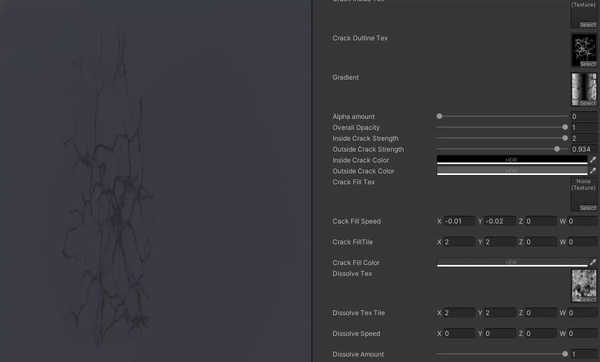Click Select button on the topmost texture slot
Viewport: 600px width, 362px height.
click(588, 25)
